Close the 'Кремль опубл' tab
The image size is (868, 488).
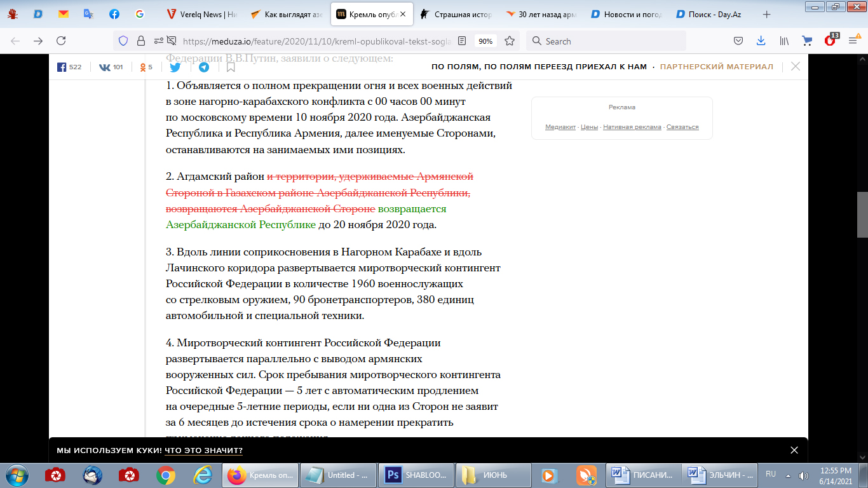(x=402, y=14)
